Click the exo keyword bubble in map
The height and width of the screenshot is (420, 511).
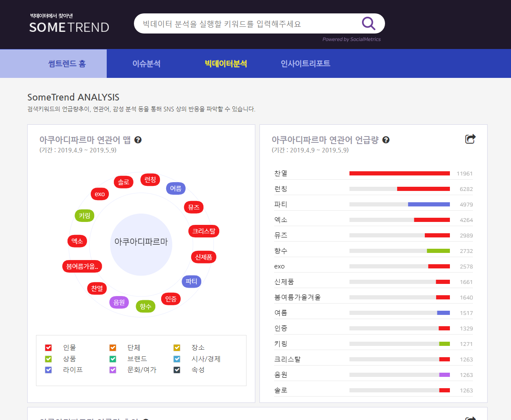(100, 194)
